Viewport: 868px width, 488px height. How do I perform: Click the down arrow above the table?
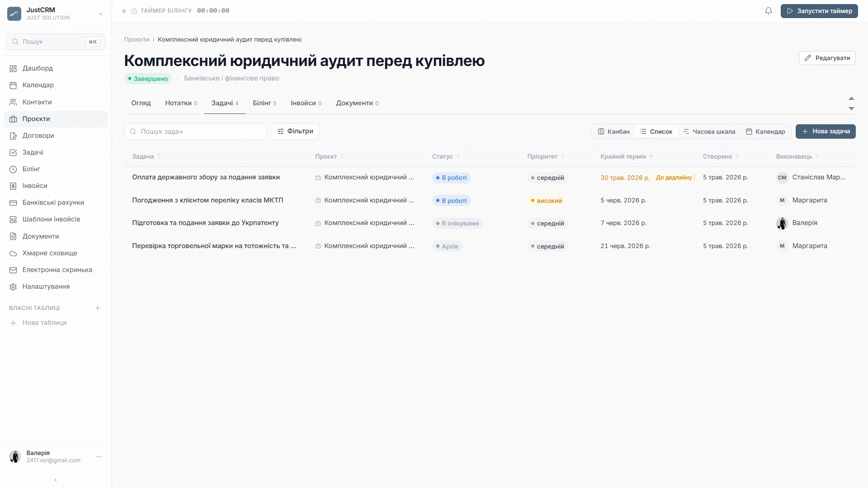[x=851, y=108]
